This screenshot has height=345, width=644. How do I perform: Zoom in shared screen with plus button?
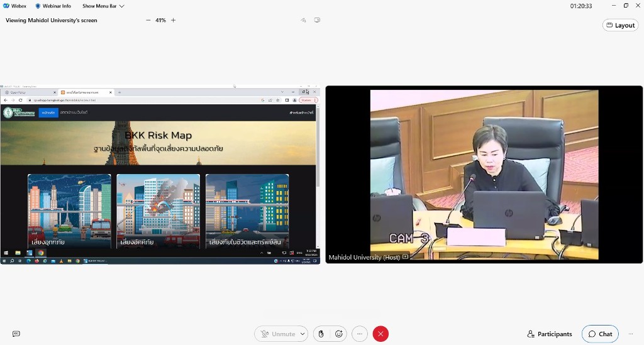[174, 20]
